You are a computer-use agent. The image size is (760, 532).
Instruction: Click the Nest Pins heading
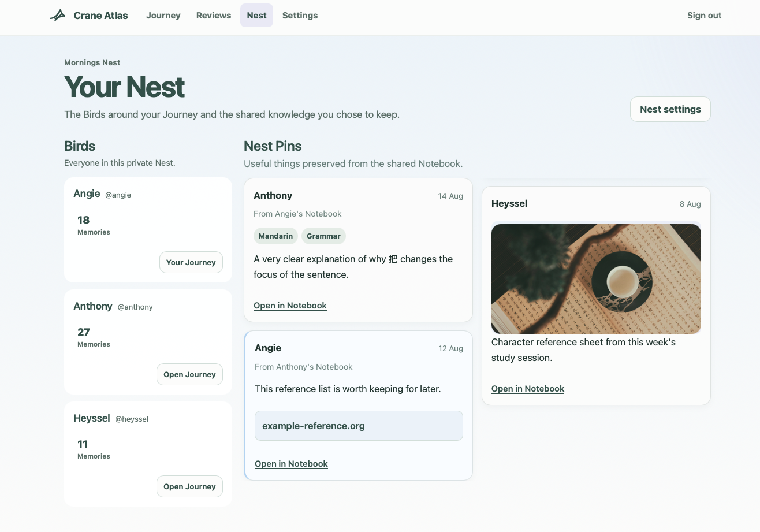[273, 146]
